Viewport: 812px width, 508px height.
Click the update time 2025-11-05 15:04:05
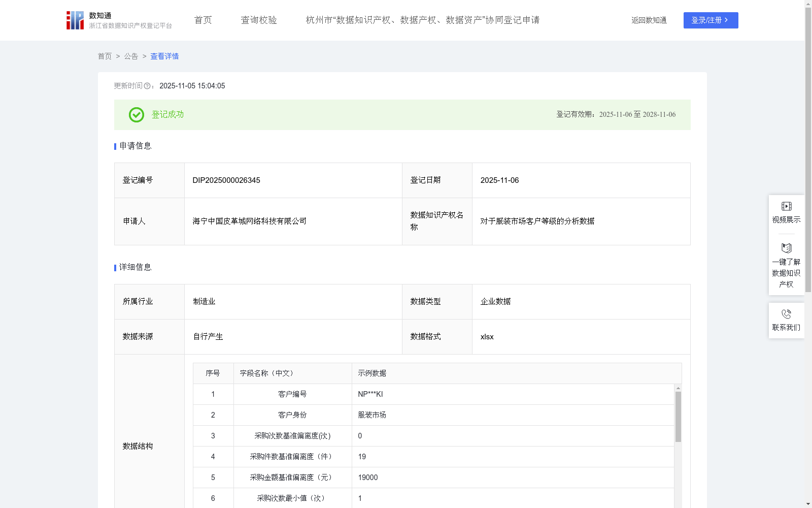click(x=192, y=86)
